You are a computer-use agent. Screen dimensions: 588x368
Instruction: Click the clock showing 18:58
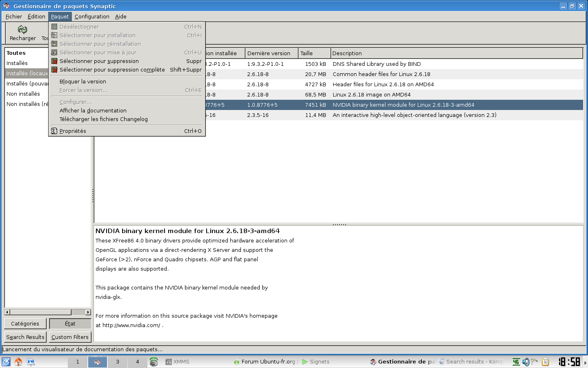click(569, 362)
